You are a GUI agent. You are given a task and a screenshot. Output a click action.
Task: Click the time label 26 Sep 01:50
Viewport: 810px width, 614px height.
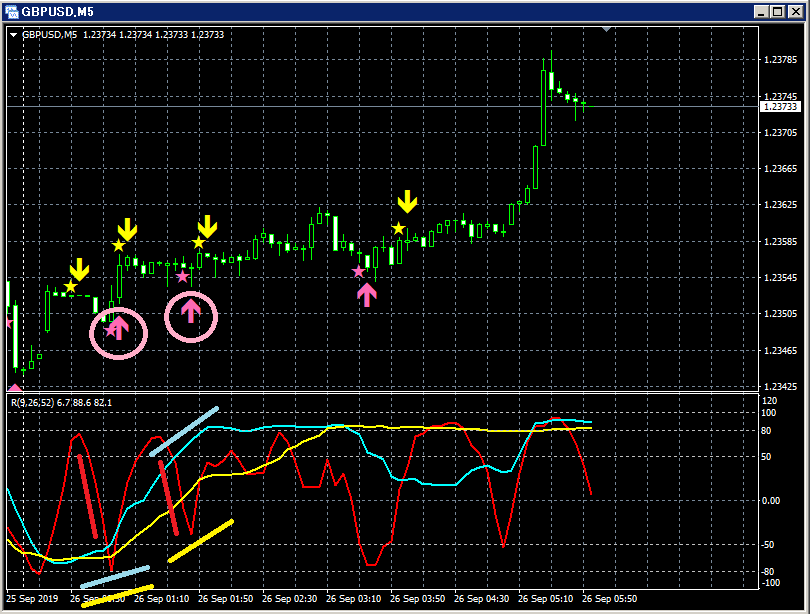coord(225,599)
